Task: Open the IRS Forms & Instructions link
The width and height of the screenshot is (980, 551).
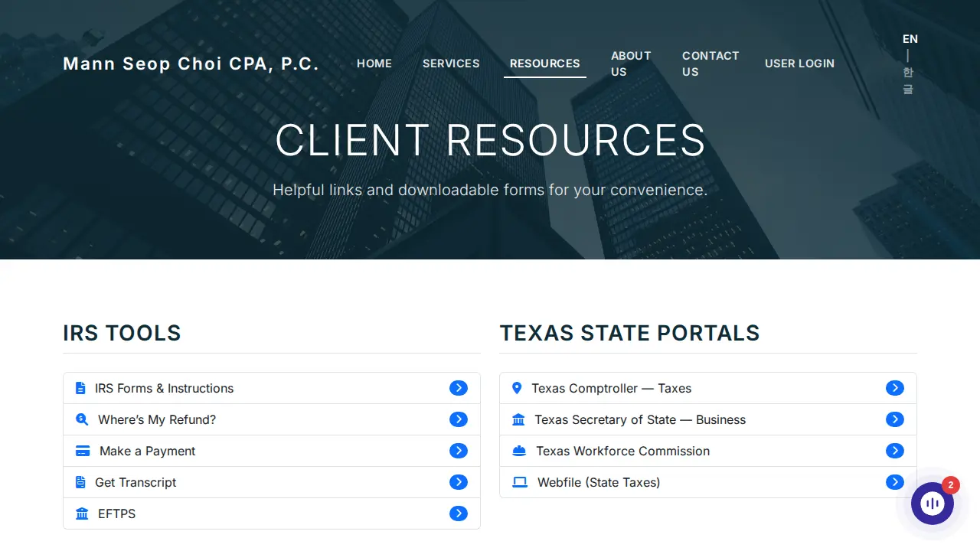Action: pos(272,388)
